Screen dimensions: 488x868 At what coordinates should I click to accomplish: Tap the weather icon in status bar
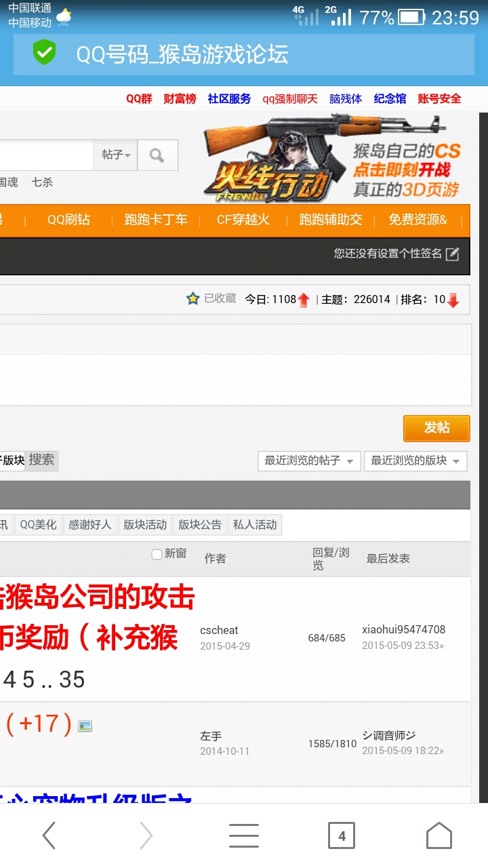coord(64,16)
